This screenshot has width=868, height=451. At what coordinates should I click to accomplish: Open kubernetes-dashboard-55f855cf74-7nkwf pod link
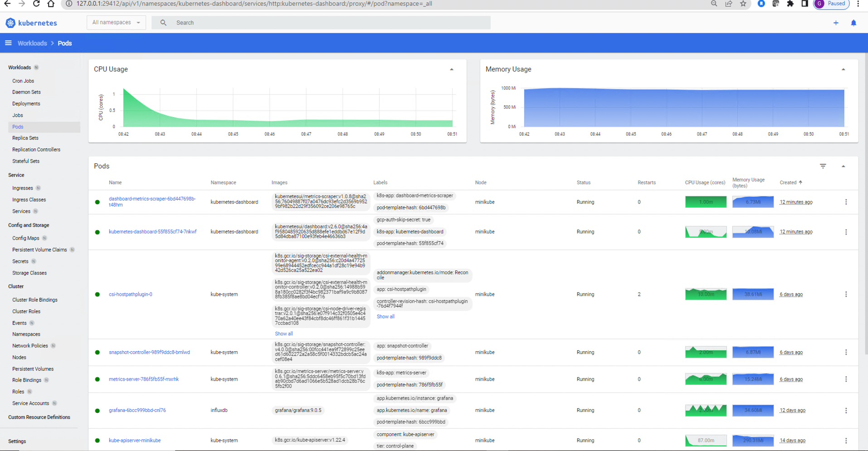(153, 232)
